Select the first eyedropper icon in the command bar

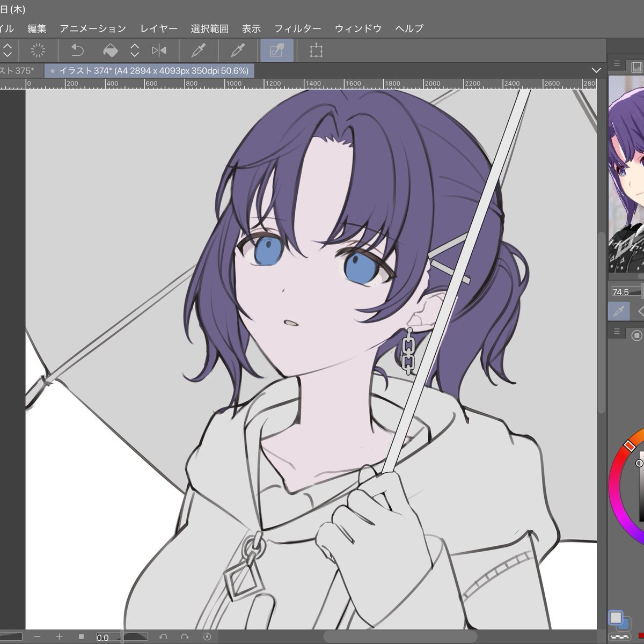tap(199, 51)
